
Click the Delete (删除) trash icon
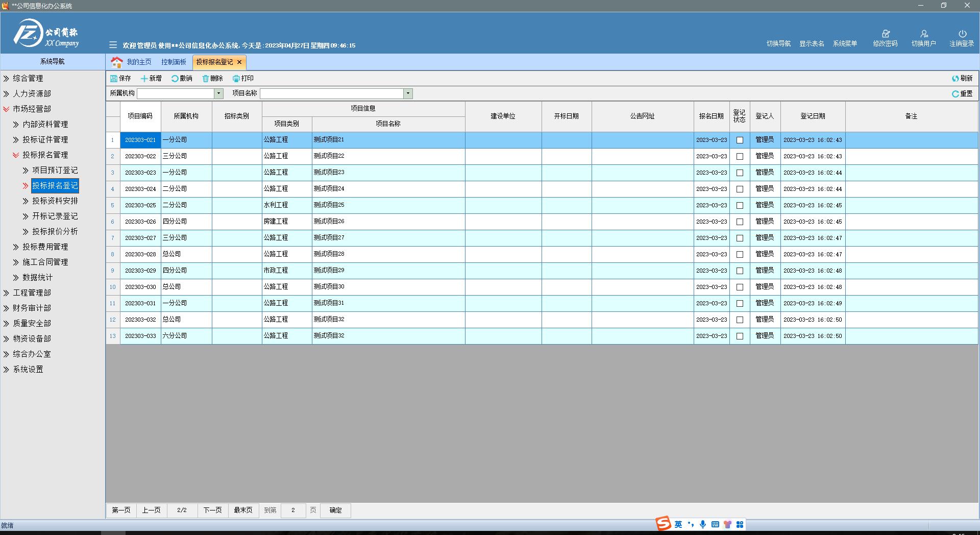[206, 79]
